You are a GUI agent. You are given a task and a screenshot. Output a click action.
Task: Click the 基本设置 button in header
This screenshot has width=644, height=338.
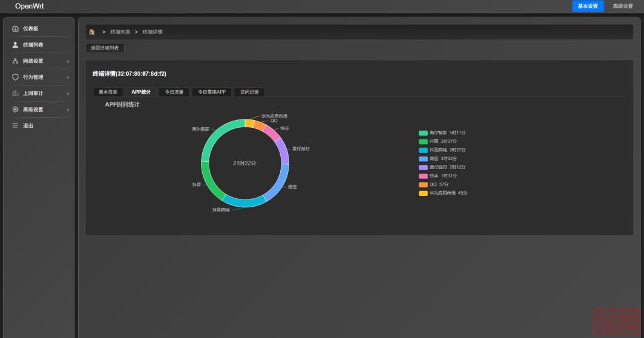[587, 6]
